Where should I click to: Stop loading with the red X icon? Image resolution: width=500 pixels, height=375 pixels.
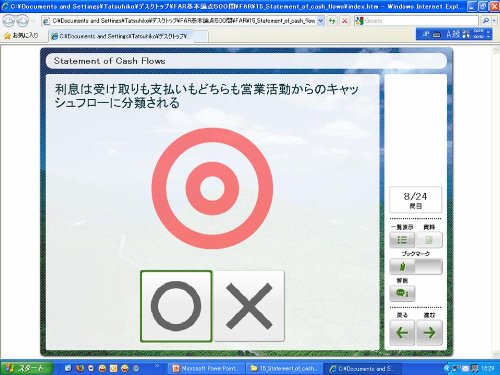pyautogui.click(x=345, y=21)
